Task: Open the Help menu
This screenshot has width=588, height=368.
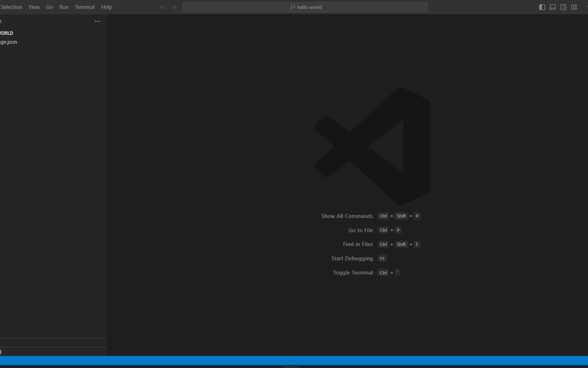Action: pos(106,7)
